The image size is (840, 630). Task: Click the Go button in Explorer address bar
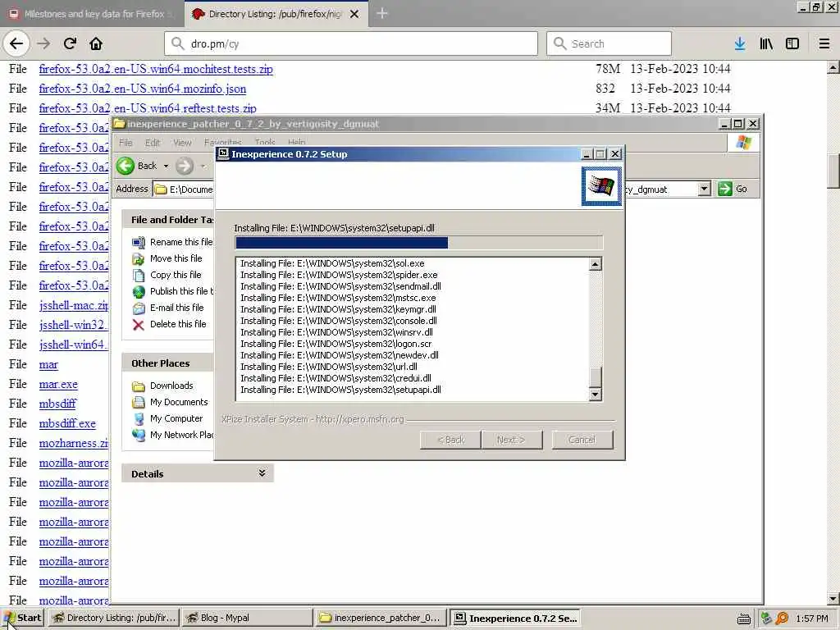733,189
